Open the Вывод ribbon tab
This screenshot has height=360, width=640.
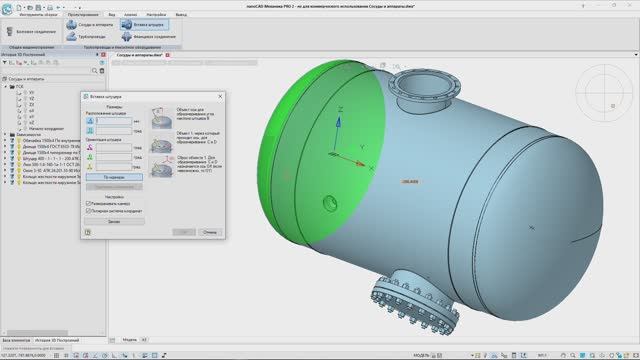(181, 15)
